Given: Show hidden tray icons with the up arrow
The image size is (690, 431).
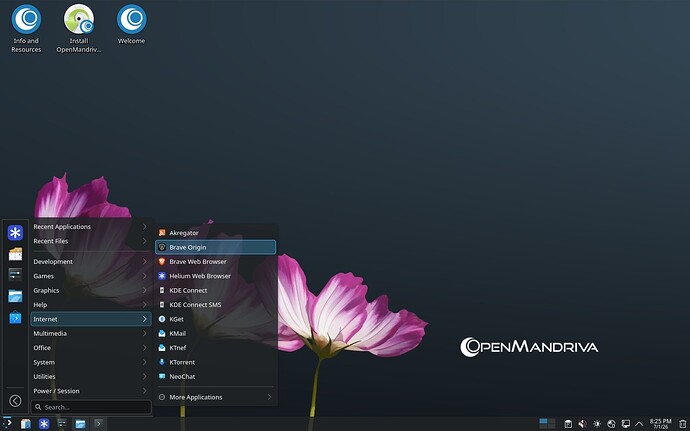Looking at the screenshot, I should coord(639,424).
